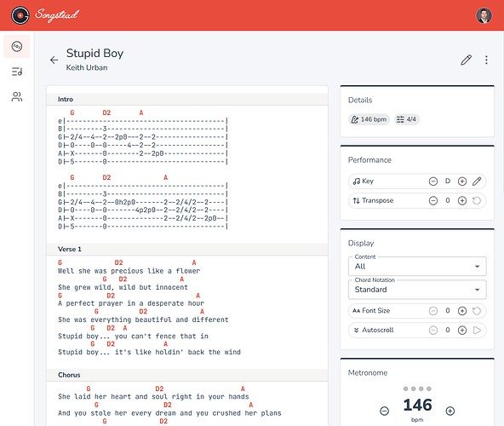
Task: Click lyric 'it's like holdin' back the wind'
Action: click(178, 352)
